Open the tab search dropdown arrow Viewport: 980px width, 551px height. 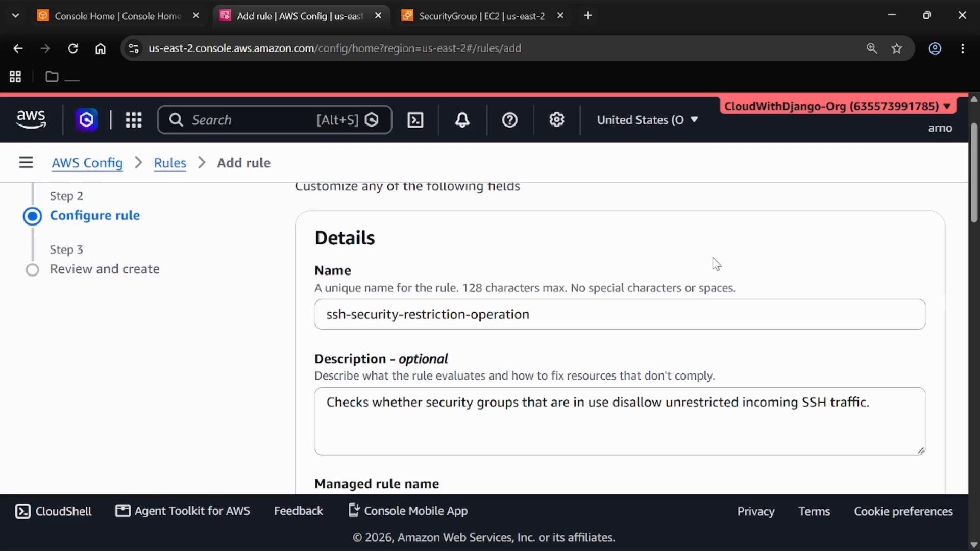pyautogui.click(x=15, y=16)
